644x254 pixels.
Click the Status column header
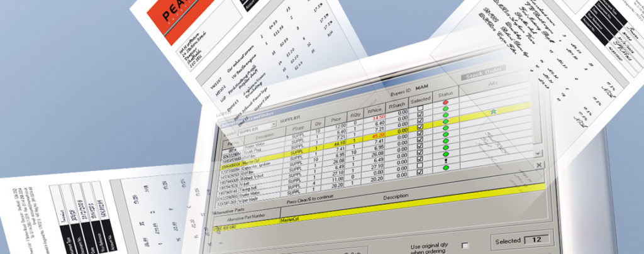[446, 95]
